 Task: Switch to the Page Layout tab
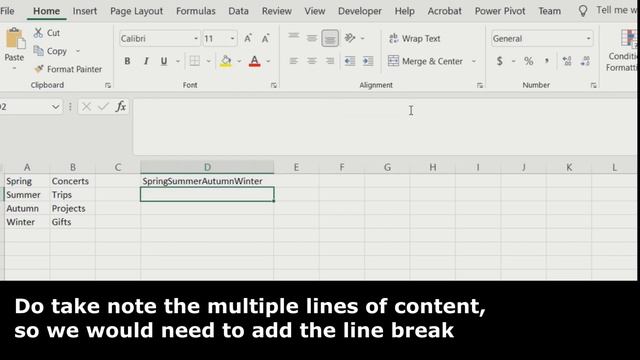[x=136, y=11]
